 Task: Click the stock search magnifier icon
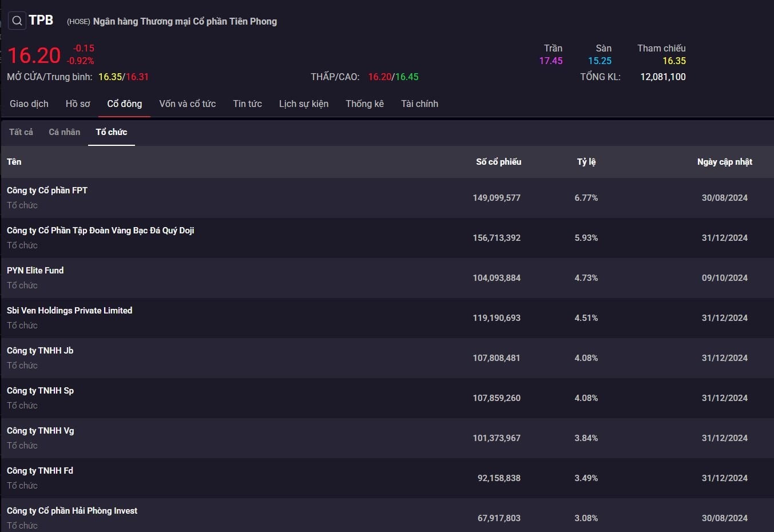click(17, 21)
